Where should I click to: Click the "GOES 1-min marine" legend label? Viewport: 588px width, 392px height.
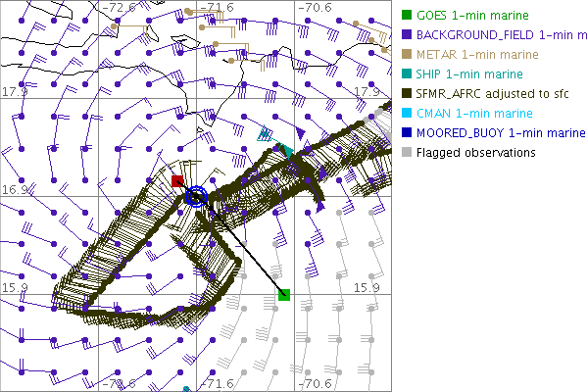pos(472,16)
